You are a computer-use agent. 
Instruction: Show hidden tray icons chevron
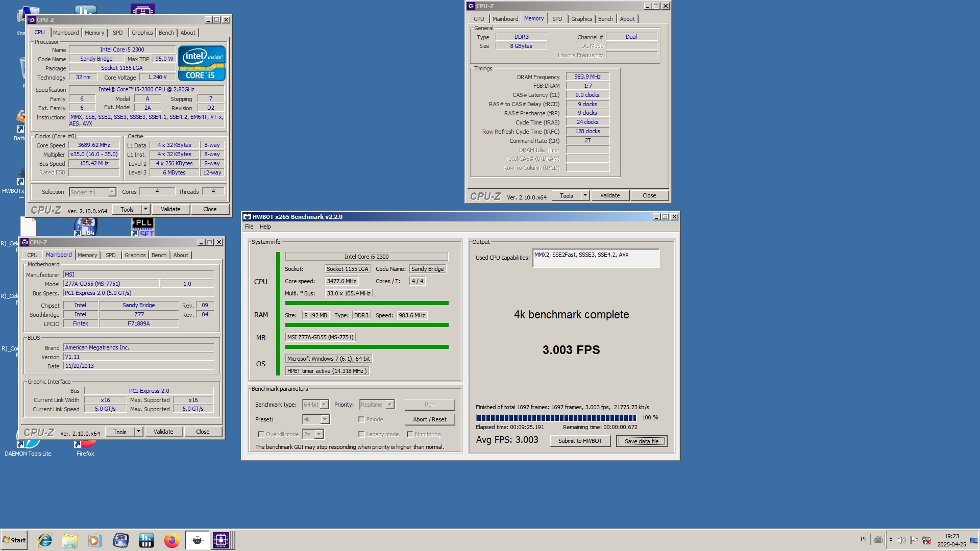(891, 540)
